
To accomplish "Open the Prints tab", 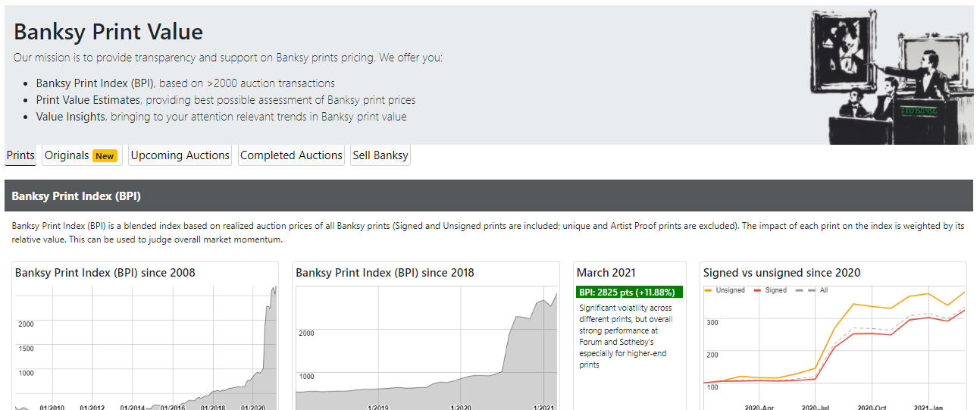I will 20,155.
